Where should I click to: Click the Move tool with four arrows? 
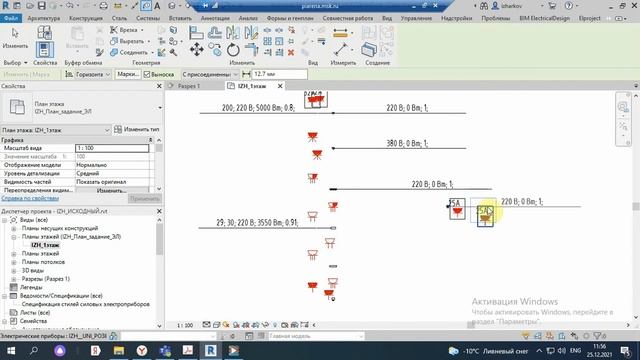point(197,50)
